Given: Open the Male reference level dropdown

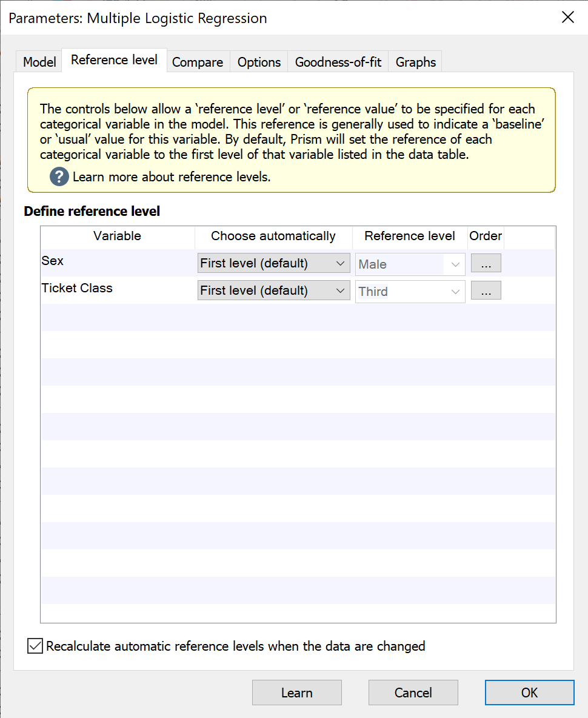Looking at the screenshot, I should click(410, 264).
